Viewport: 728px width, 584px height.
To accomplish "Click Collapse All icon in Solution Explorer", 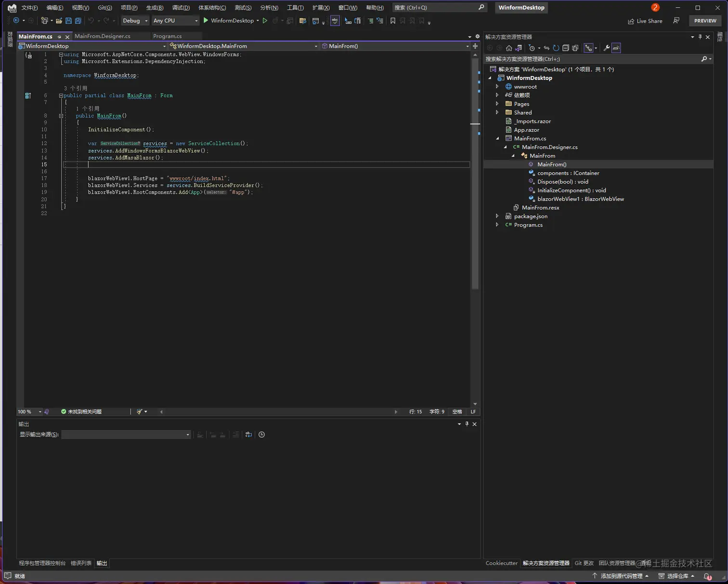I will (x=566, y=48).
